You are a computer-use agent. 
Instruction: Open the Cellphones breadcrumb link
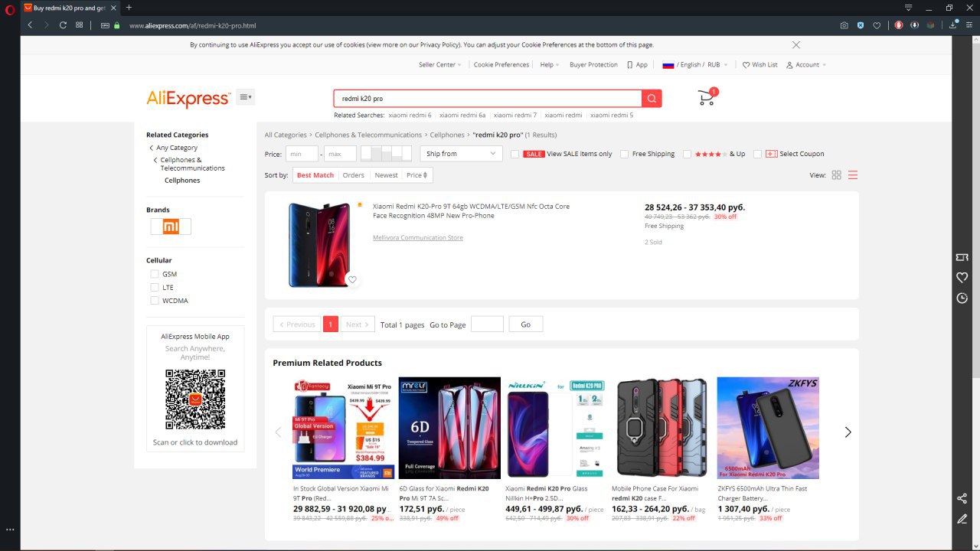[x=447, y=135]
